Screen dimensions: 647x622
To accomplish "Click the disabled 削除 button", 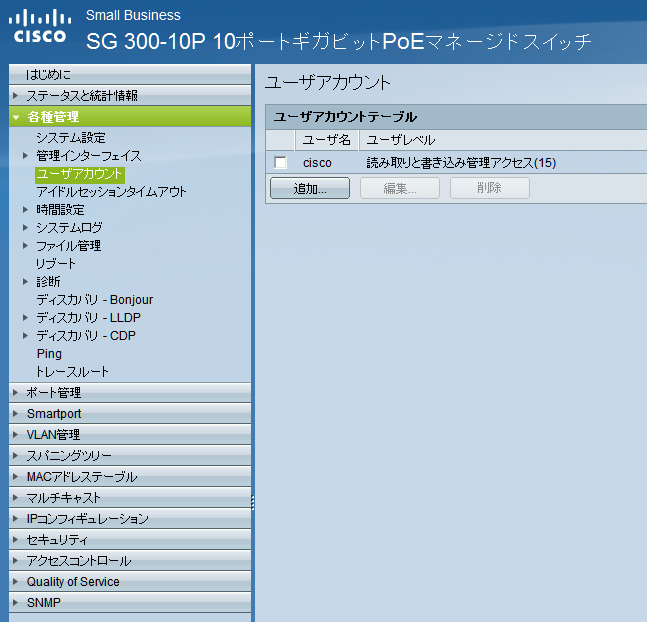I will coord(490,188).
